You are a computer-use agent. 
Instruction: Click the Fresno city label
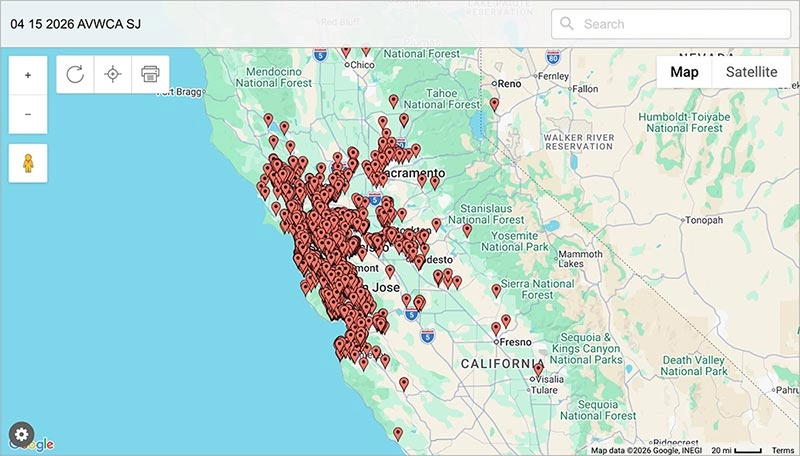point(515,342)
